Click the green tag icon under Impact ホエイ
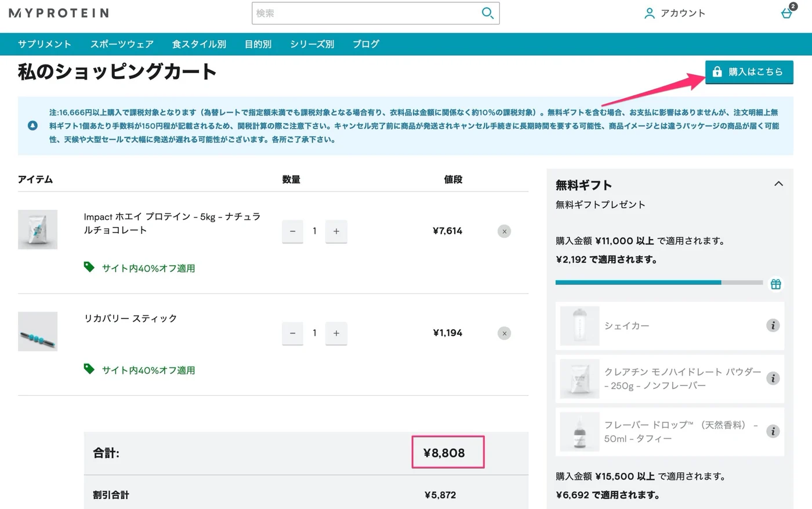Screen dimensions: 812x509 point(89,267)
